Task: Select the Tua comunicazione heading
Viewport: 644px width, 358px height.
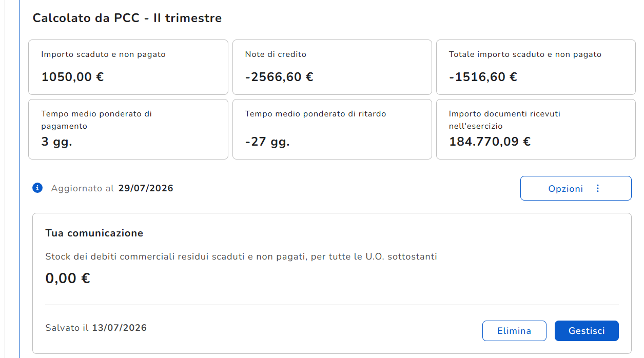Action: tap(94, 233)
